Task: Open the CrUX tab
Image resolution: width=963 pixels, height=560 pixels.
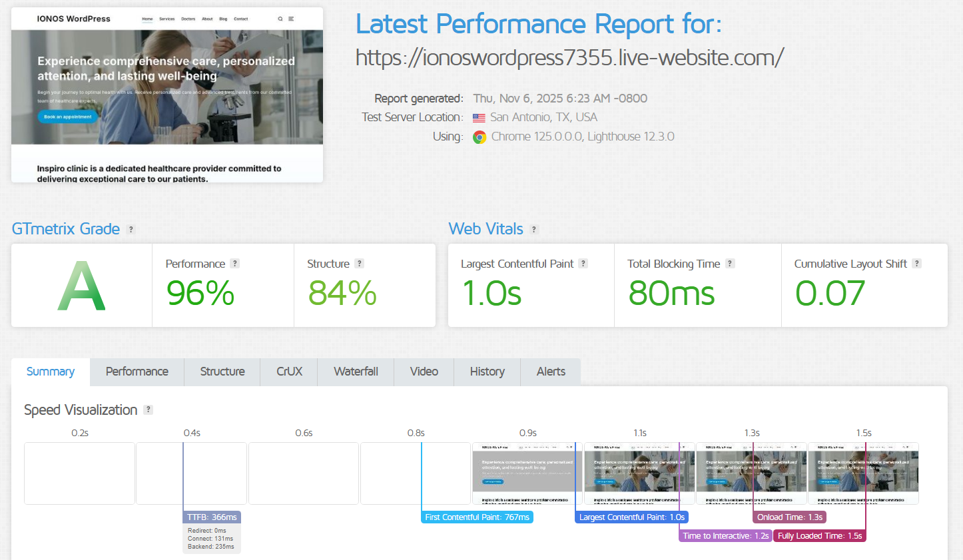Action: point(290,372)
